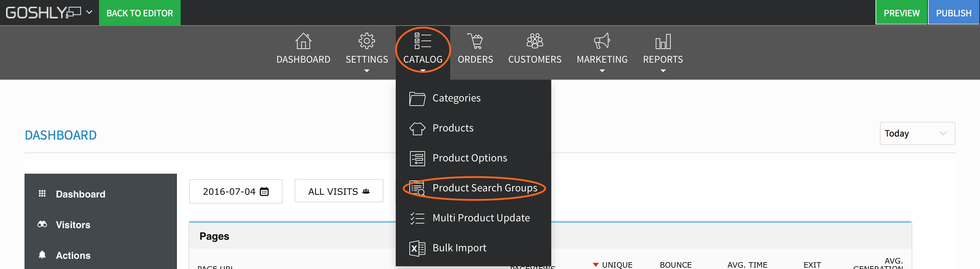Click the Products t-shirt icon
This screenshot has width=980, height=269.
click(x=417, y=128)
